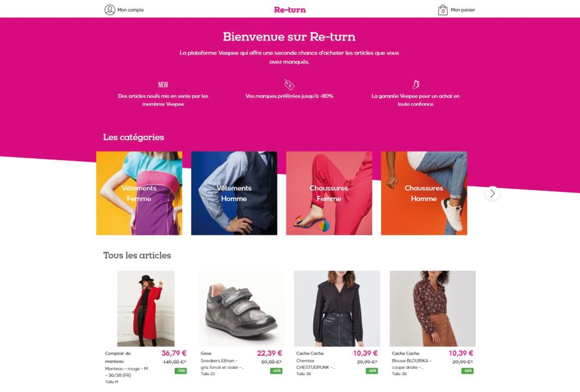The width and height of the screenshot is (580, 392).
Task: Click the price tag discount icon
Action: tap(289, 84)
